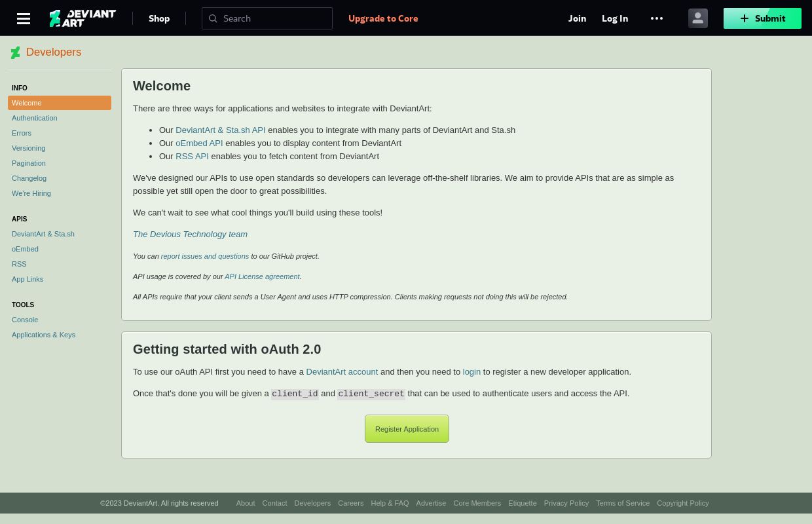Open the Developers heading link
Image resolution: width=812 pixels, height=524 pixels.
[x=54, y=52]
